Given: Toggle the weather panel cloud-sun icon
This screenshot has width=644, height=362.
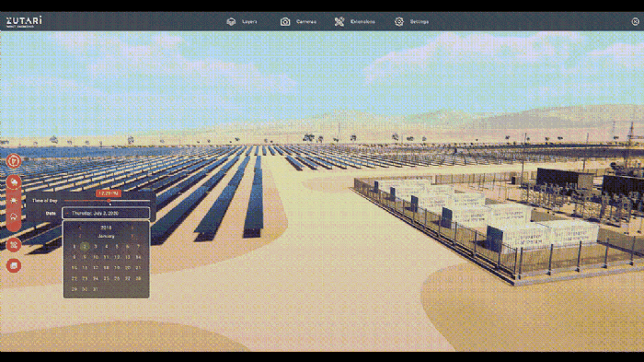Looking at the screenshot, I should coord(14,181).
